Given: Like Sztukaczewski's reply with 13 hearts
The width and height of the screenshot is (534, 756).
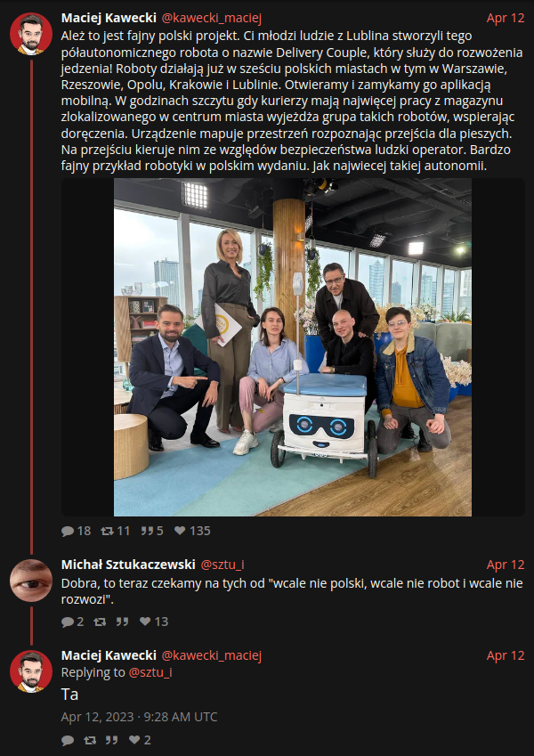Looking at the screenshot, I should pyautogui.click(x=145, y=621).
